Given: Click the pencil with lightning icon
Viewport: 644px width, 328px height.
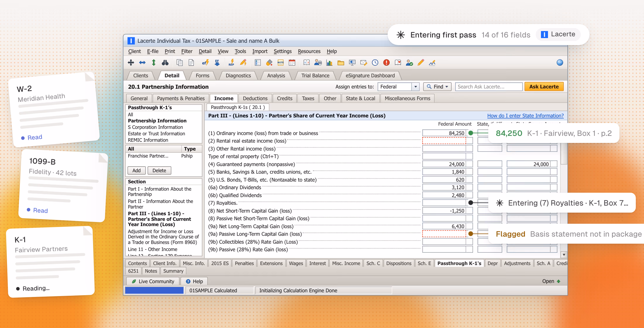Looking at the screenshot, I should click(x=243, y=63).
